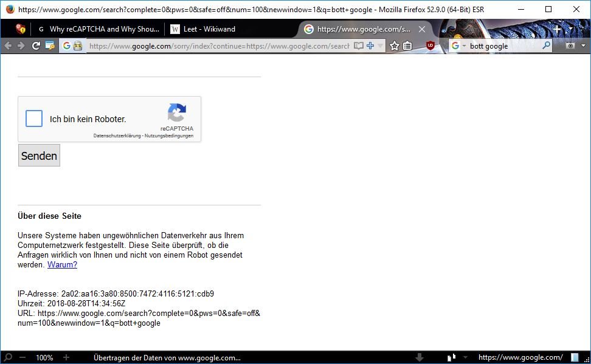Reset zoom via the 100% indicator
591x364 pixels.
click(44, 357)
